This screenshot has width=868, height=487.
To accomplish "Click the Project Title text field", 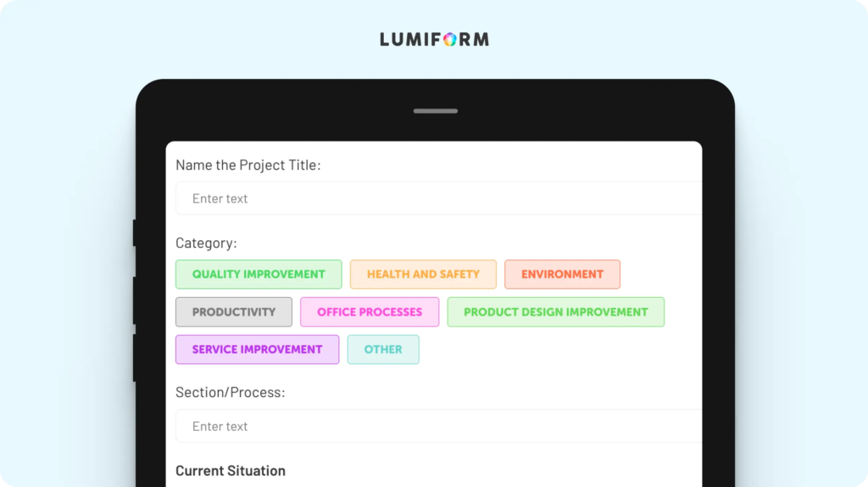I will (x=438, y=199).
